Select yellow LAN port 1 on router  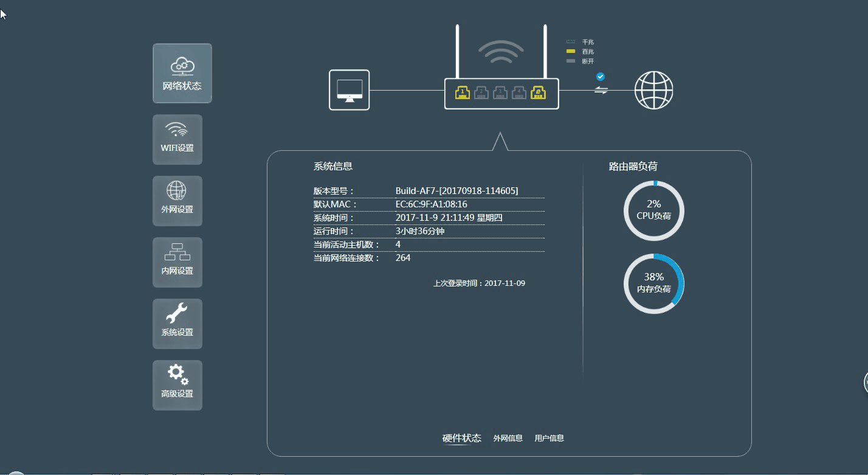pos(463,92)
